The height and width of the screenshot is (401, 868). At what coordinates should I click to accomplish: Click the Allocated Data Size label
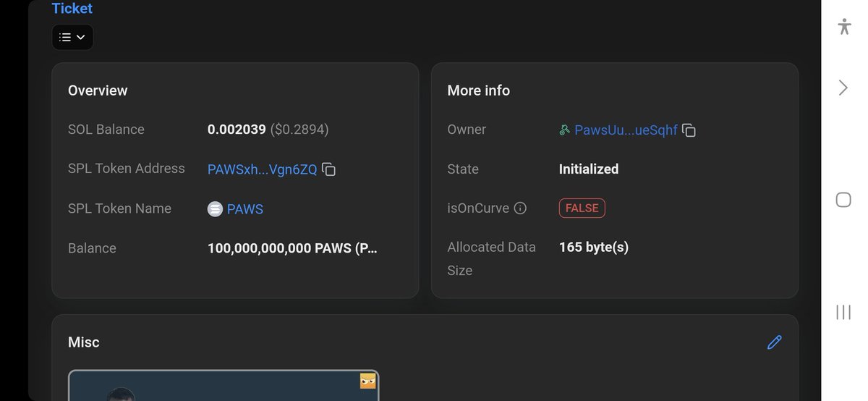click(x=492, y=258)
